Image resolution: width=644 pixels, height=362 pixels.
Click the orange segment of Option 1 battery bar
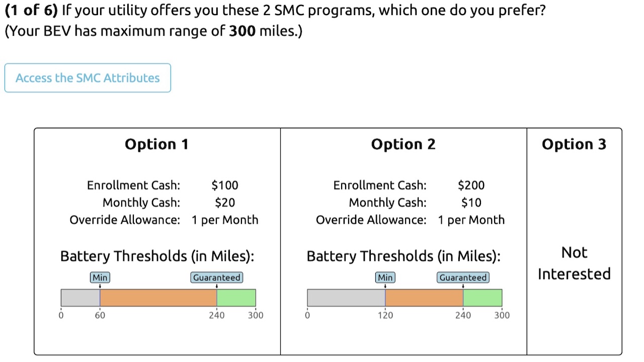pos(158,298)
